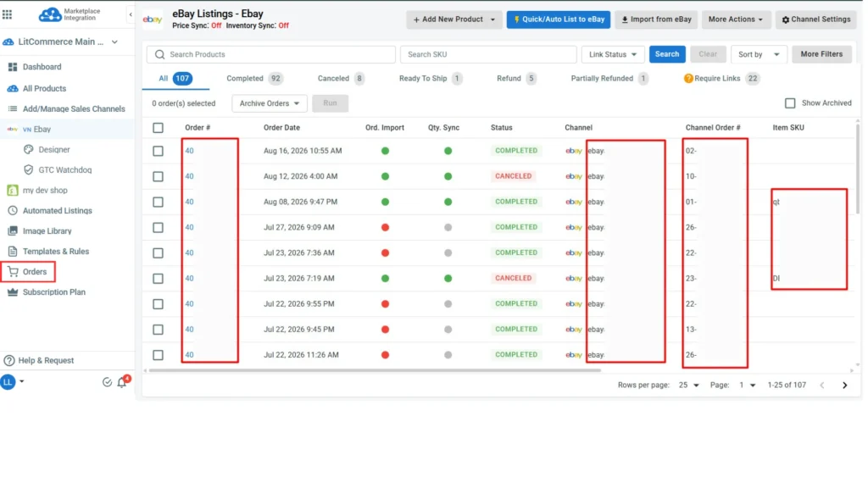Collapse the sidebar with the arrow
Viewport: 868px width, 488px height.
(x=131, y=15)
